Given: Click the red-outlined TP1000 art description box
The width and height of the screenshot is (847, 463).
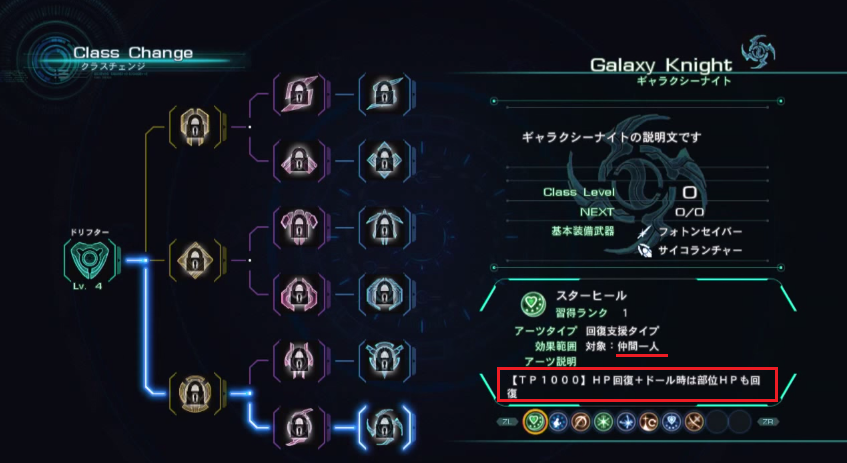Looking at the screenshot, I should [x=637, y=385].
